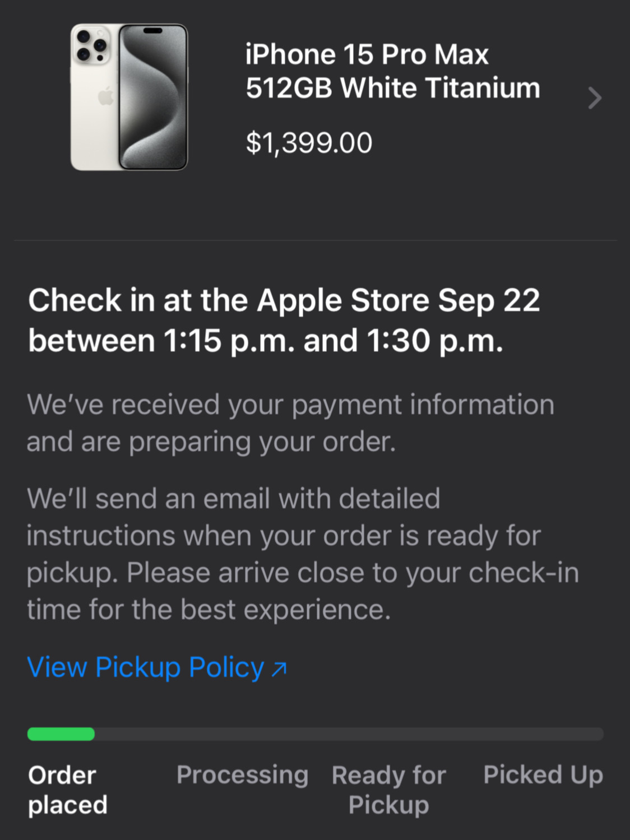The height and width of the screenshot is (840, 630).
Task: Tap the Picked Up step label
Action: tap(543, 775)
